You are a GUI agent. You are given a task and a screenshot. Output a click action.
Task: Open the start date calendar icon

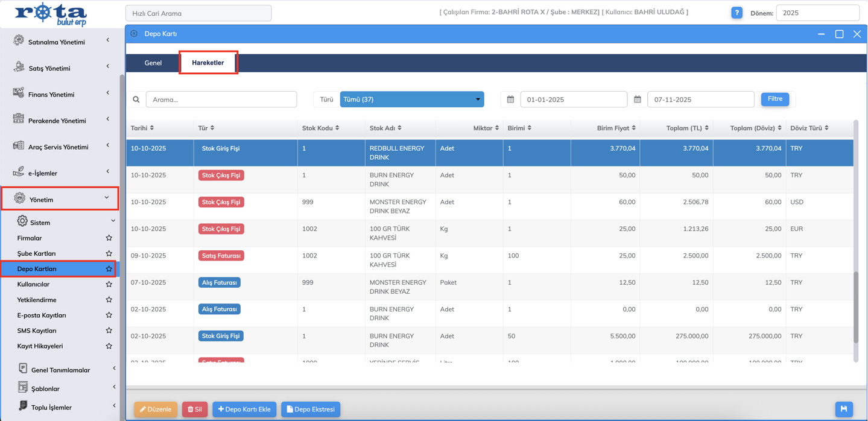(x=510, y=100)
